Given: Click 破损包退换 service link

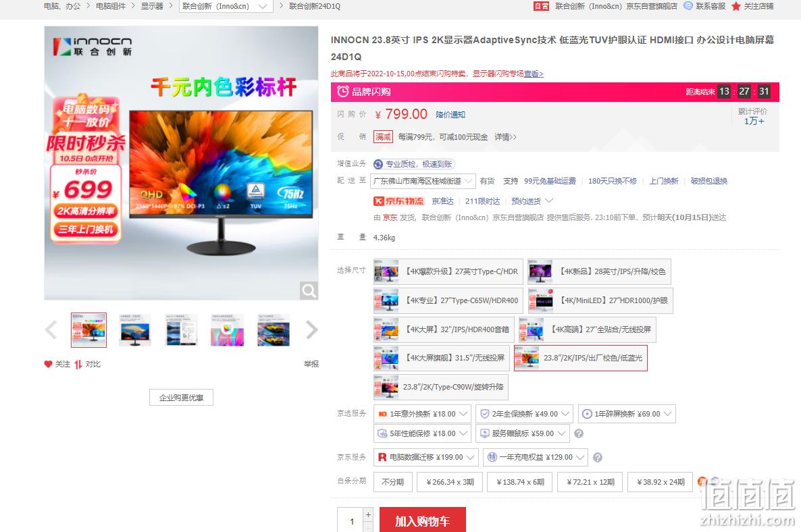Looking at the screenshot, I should click(x=709, y=181).
